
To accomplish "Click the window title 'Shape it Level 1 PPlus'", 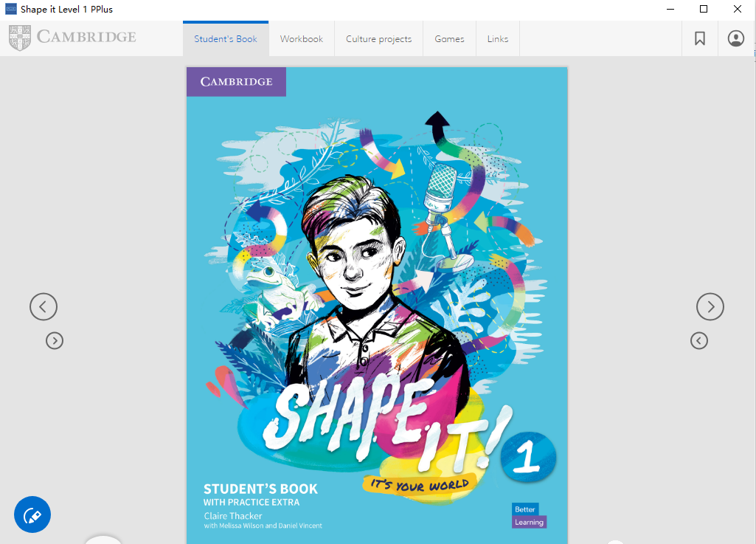I will 66,10.
